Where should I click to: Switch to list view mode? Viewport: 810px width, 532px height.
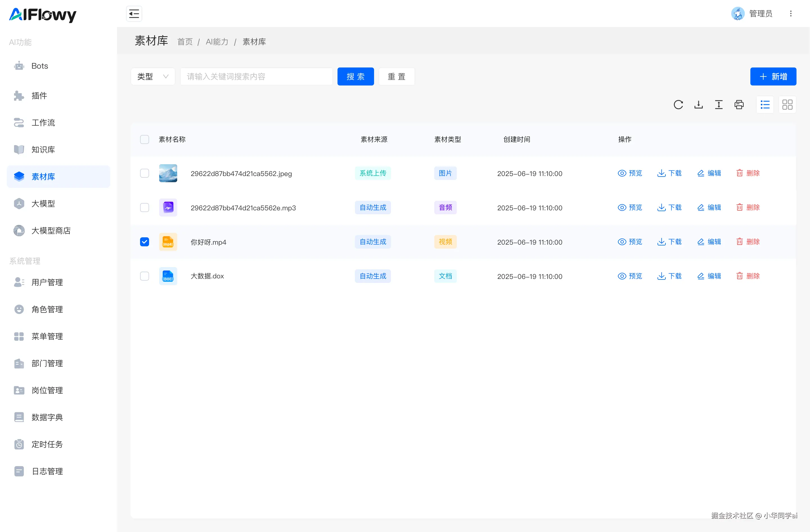765,105
